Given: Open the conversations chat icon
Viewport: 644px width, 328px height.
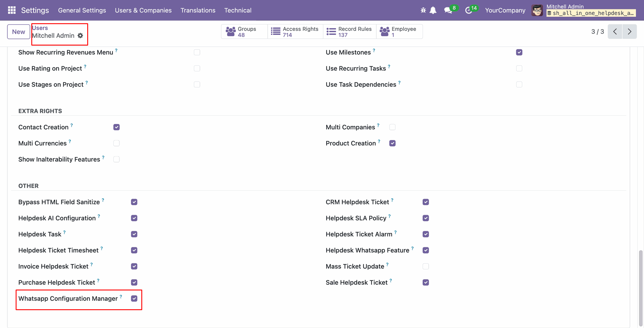Looking at the screenshot, I should pos(448,10).
